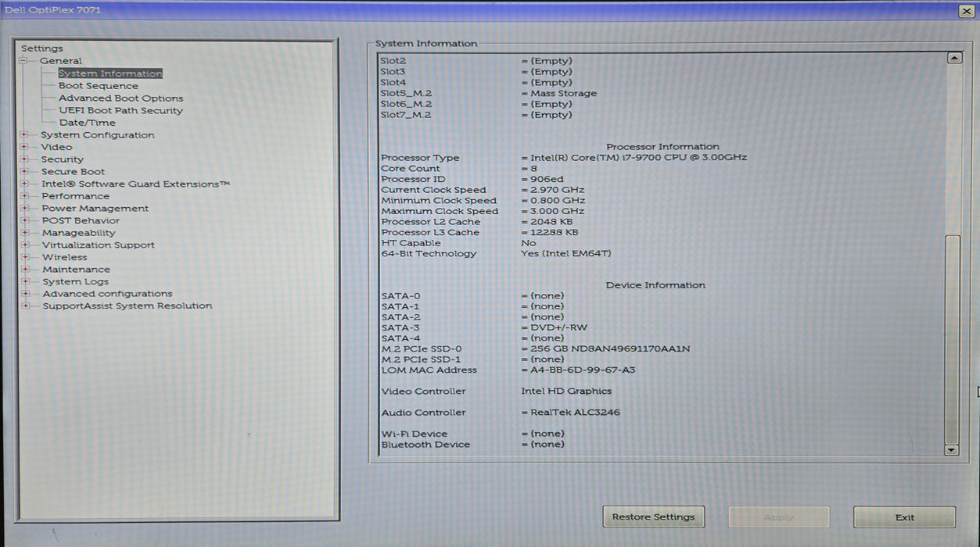Viewport: 980px width, 547px height.
Task: Expand the POST Behavior node
Action: tap(25, 220)
